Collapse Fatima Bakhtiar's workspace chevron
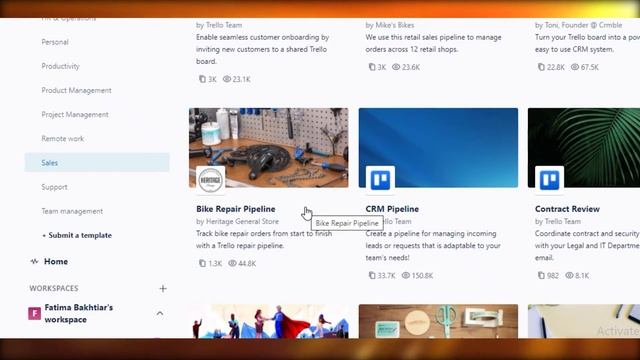This screenshot has width=640, height=360. click(160, 313)
